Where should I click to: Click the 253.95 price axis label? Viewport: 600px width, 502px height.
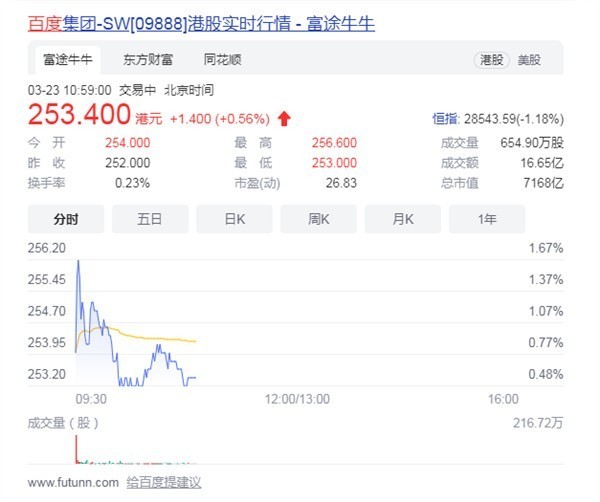point(47,342)
